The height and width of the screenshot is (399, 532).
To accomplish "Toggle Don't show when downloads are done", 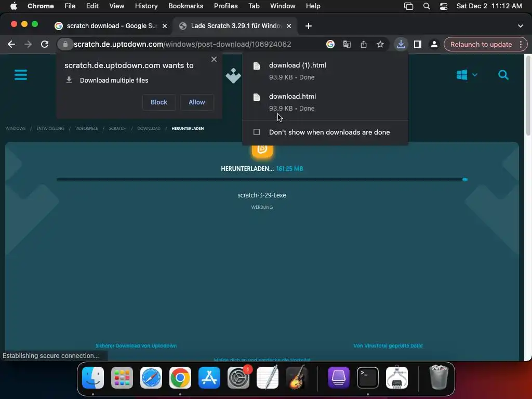I will [257, 132].
